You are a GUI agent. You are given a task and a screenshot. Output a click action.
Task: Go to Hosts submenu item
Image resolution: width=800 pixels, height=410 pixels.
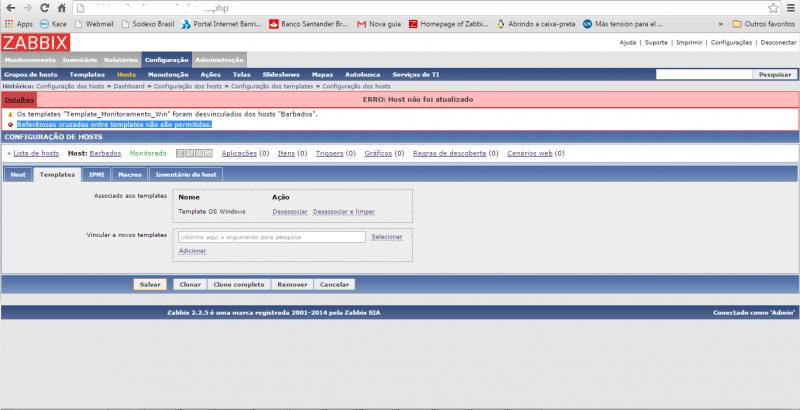pyautogui.click(x=127, y=75)
